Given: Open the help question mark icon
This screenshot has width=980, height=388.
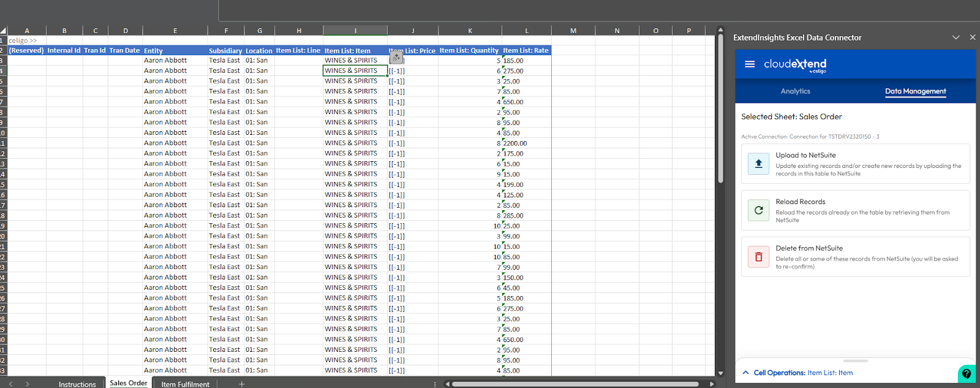Looking at the screenshot, I should click(x=966, y=373).
